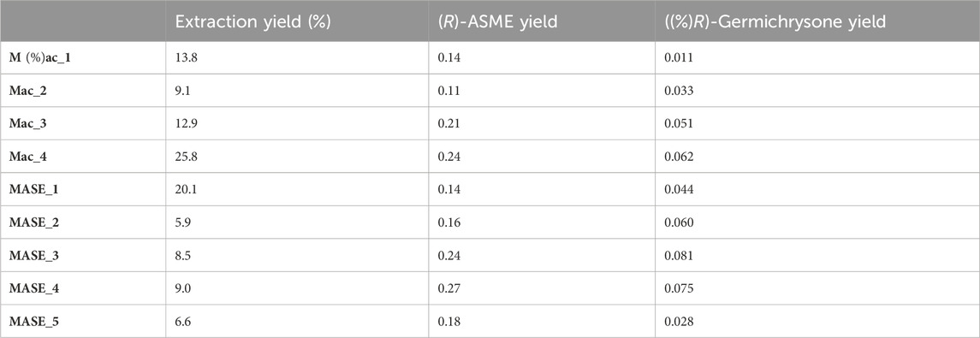
Task: Click the Extraction yield (%) column header
Action: click(252, 21)
